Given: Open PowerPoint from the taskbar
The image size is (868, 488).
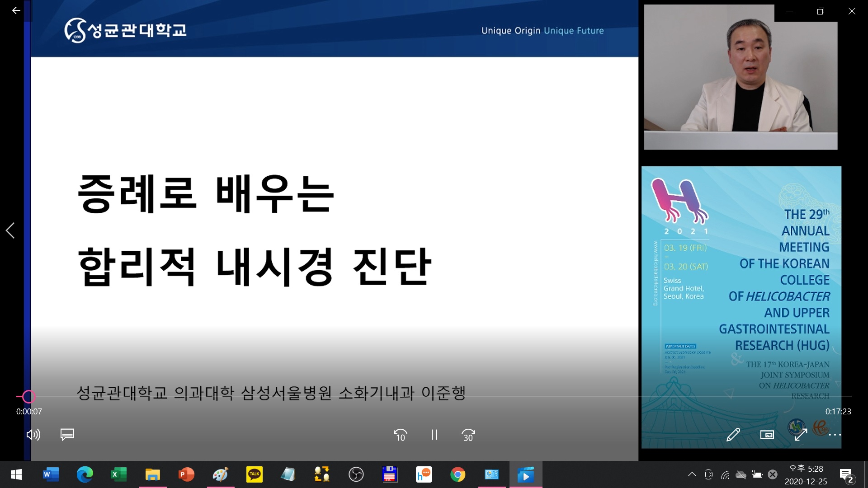Looking at the screenshot, I should [x=186, y=474].
